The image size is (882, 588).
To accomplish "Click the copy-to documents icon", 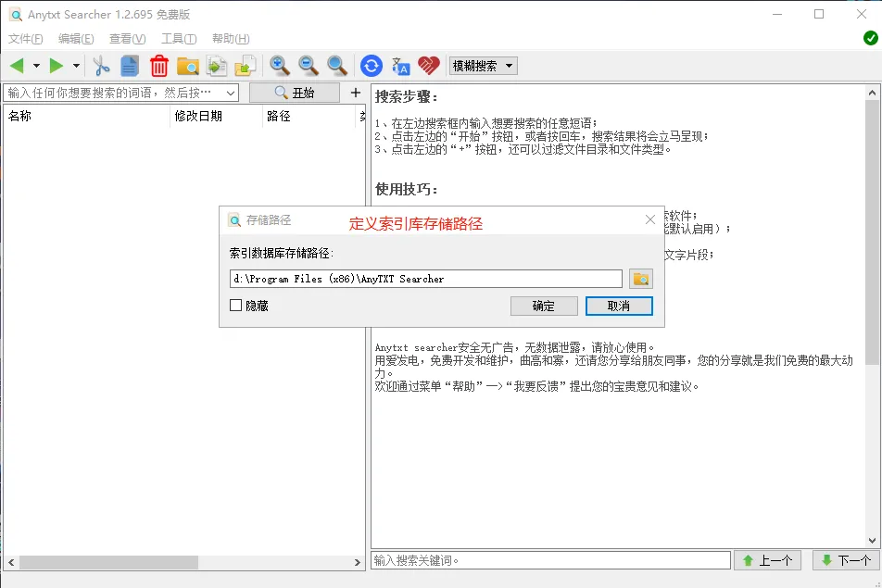I will click(217, 66).
